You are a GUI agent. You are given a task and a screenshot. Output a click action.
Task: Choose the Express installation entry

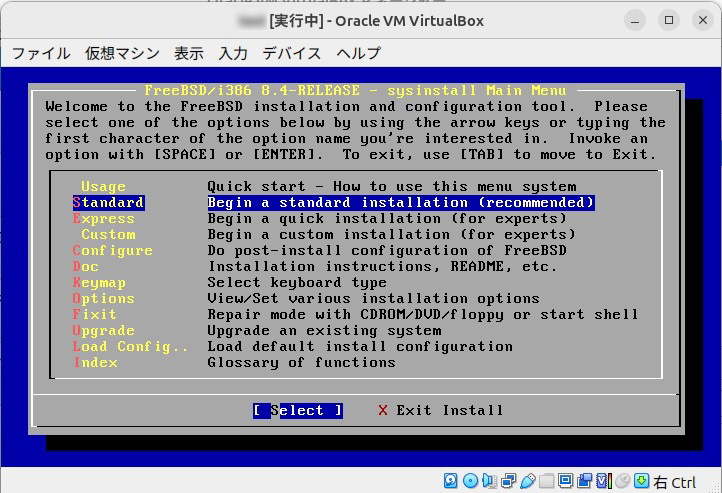[104, 219]
